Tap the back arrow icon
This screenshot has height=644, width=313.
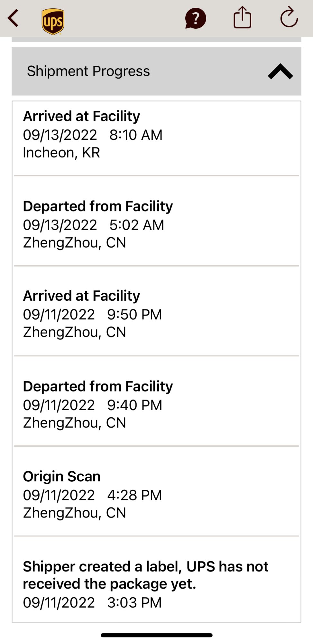click(13, 18)
